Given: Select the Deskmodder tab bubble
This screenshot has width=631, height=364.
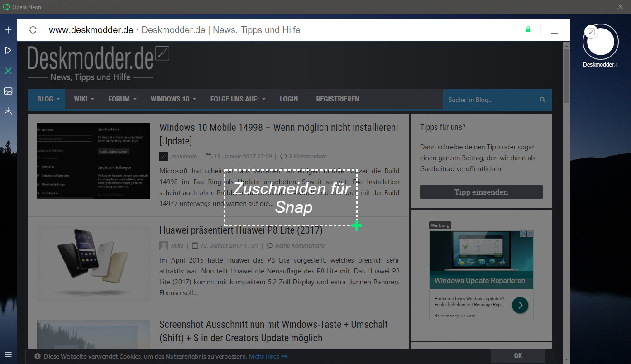Looking at the screenshot, I should [x=600, y=42].
